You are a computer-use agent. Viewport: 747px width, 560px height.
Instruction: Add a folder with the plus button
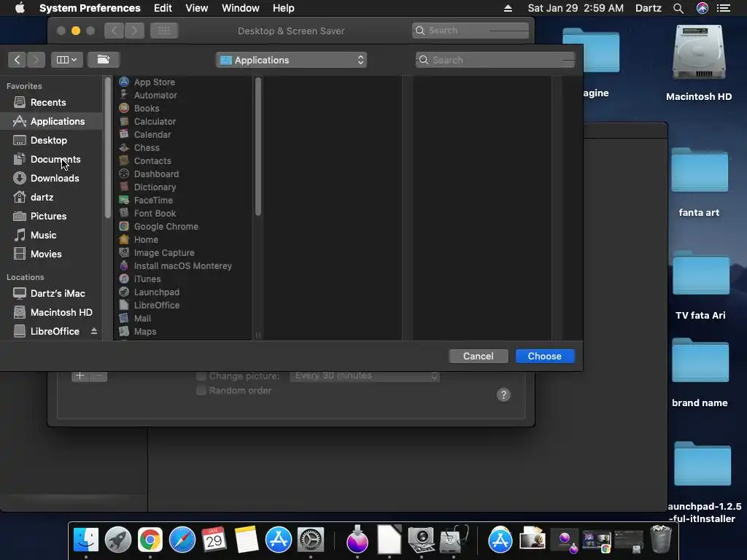tap(80, 376)
